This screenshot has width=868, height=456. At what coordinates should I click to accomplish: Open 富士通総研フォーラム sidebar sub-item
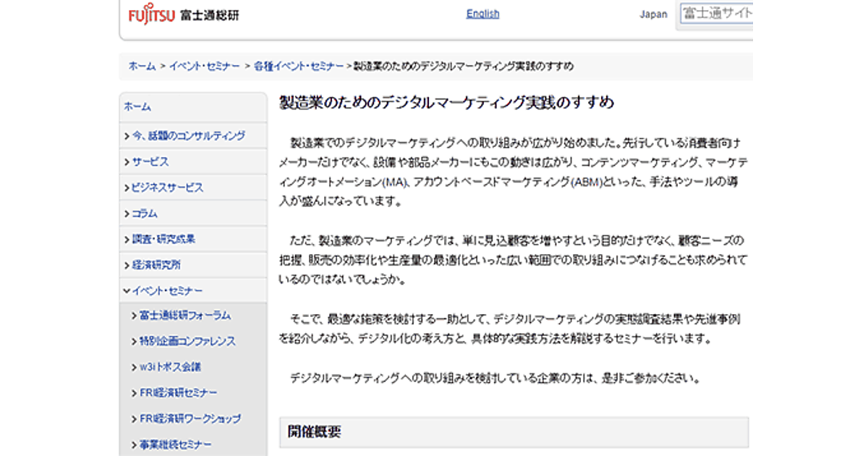tap(185, 315)
